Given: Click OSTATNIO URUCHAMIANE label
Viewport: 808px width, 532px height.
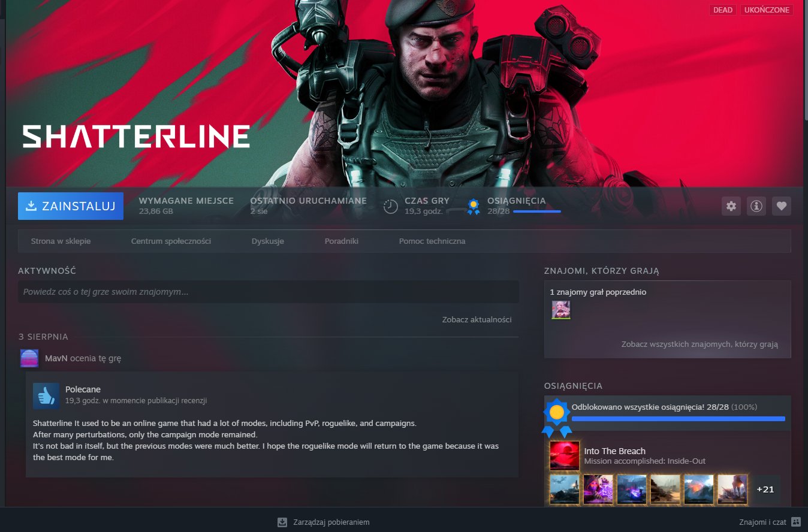Looking at the screenshot, I should pyautogui.click(x=309, y=201).
